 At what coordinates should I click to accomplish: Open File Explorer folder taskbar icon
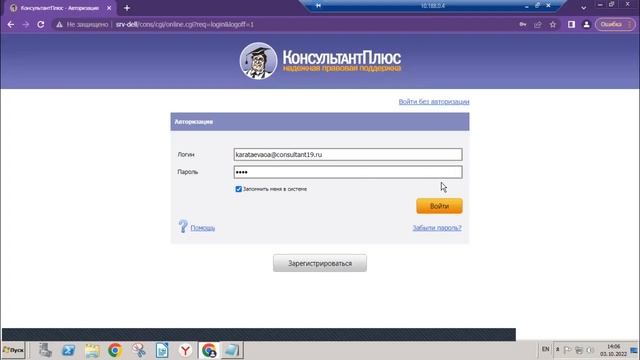92,350
